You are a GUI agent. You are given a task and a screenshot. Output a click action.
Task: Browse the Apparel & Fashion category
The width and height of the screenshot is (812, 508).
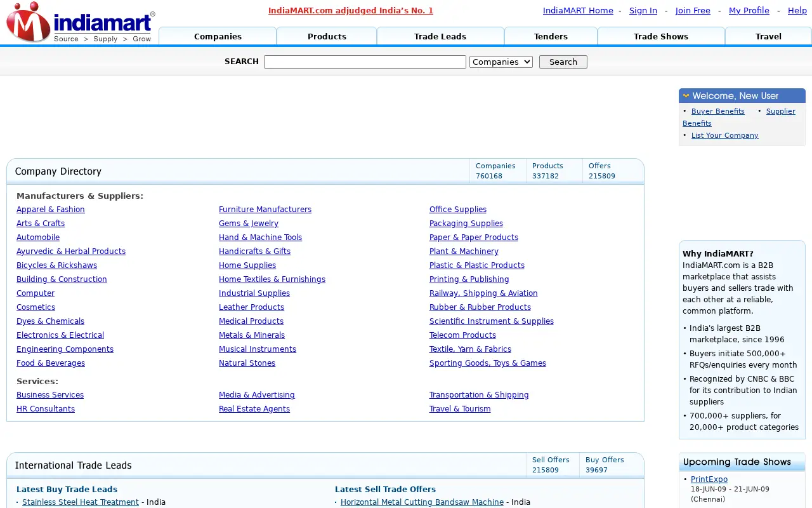[x=51, y=210]
